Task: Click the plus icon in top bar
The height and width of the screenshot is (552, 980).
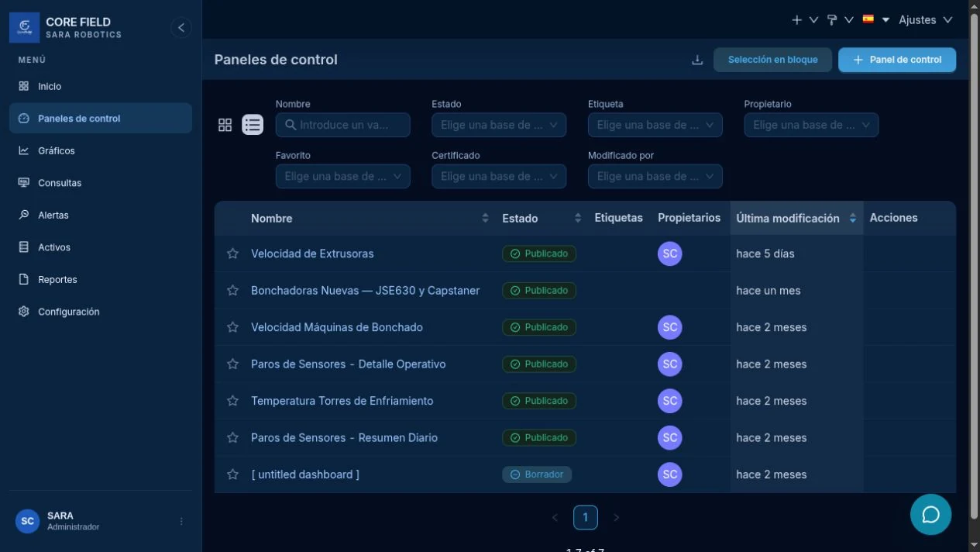Action: (796, 20)
